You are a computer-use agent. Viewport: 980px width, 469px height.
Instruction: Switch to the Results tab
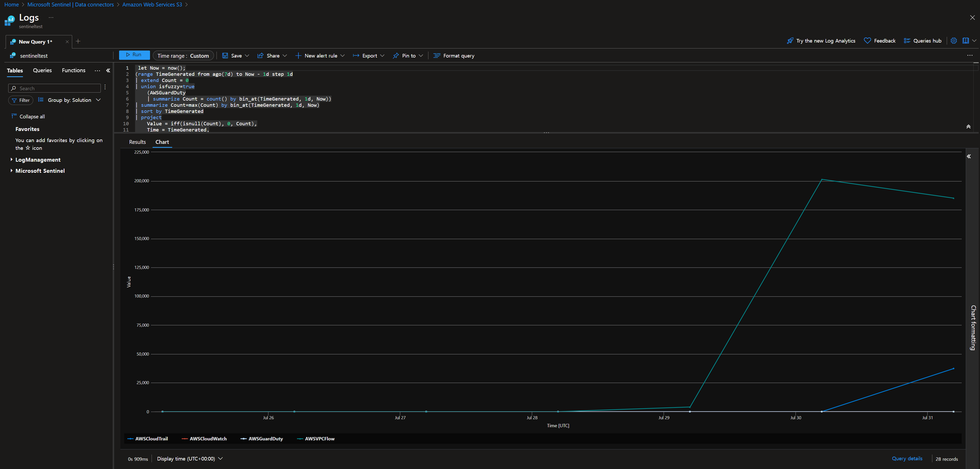137,142
